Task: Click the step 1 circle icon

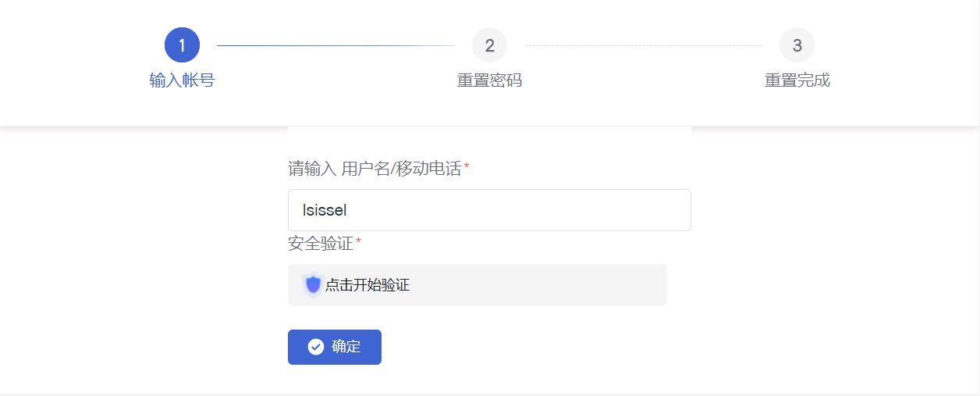Action: pyautogui.click(x=182, y=45)
